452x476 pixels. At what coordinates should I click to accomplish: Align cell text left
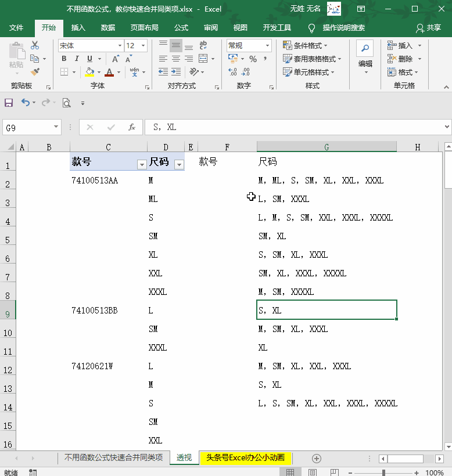tap(163, 59)
